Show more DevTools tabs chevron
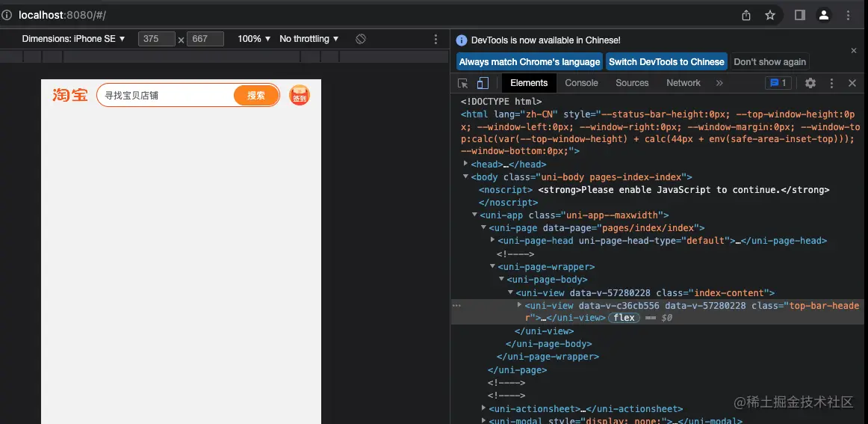 pos(719,83)
